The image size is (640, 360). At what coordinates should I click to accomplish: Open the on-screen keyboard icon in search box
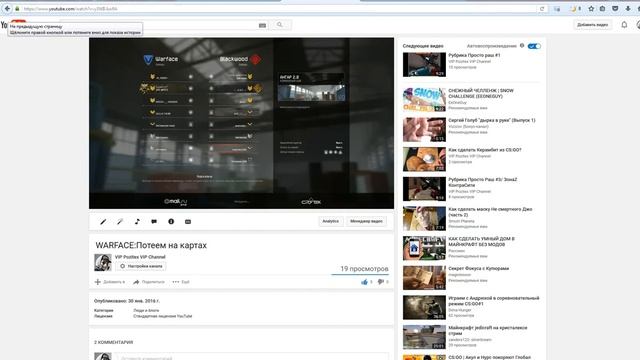[x=262, y=25]
